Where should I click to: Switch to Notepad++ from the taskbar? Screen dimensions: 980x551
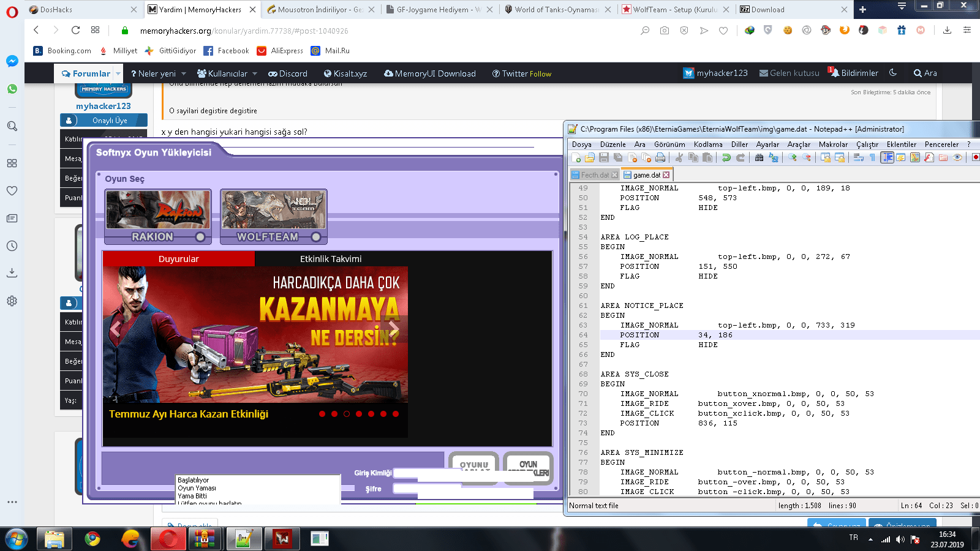pos(244,539)
